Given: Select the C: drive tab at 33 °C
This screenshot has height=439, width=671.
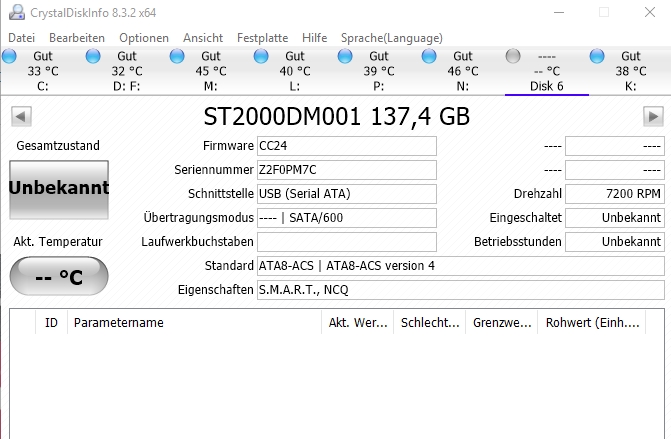Looking at the screenshot, I should click(x=43, y=71).
